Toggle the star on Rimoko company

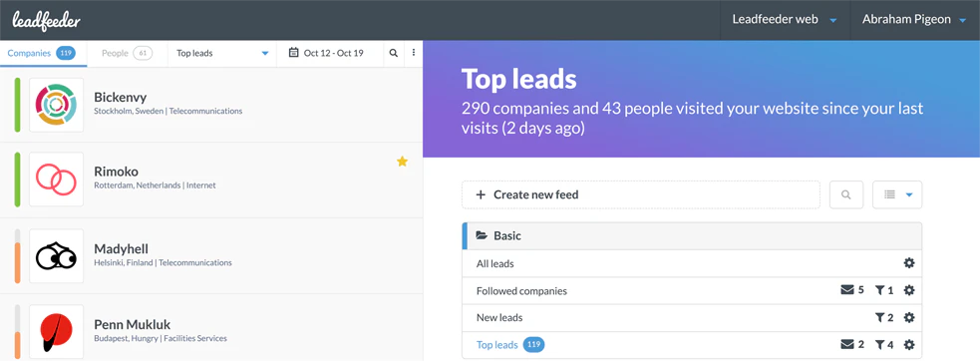coord(402,162)
